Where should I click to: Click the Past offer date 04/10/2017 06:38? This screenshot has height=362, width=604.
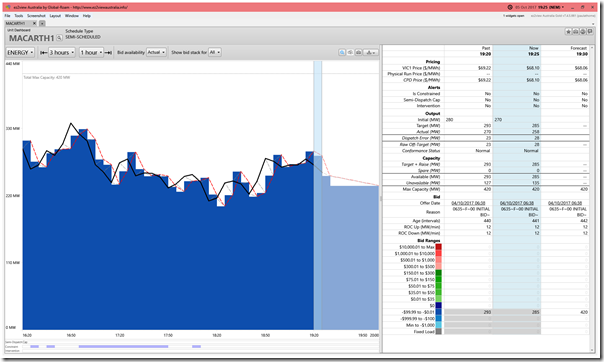pos(468,203)
